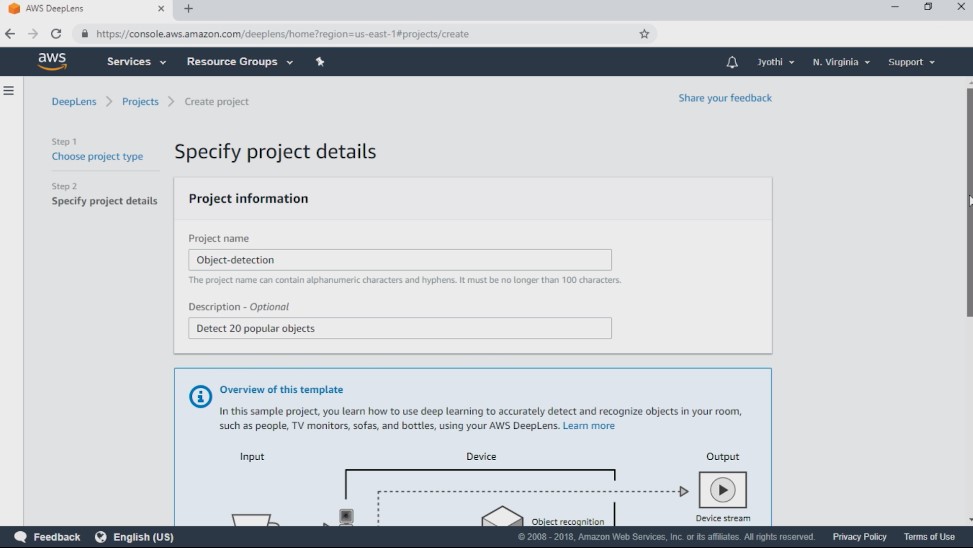
Task: Bookmark this page with the star icon
Action: click(x=644, y=34)
